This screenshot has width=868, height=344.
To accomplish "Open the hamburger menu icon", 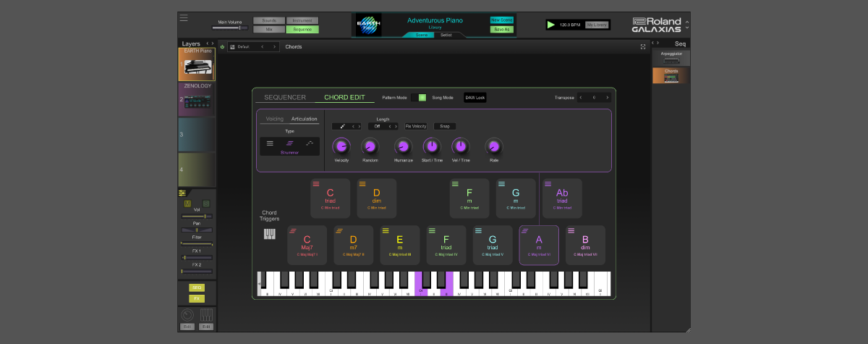I will pyautogui.click(x=184, y=18).
